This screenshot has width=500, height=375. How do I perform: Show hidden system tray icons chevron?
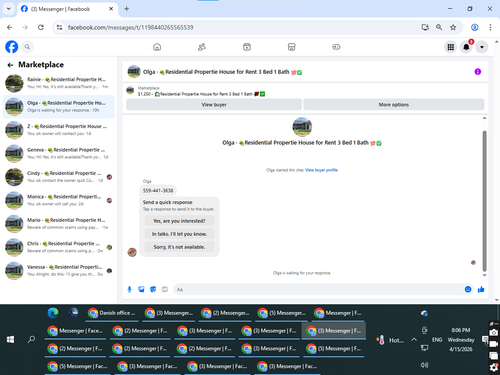tap(414, 340)
